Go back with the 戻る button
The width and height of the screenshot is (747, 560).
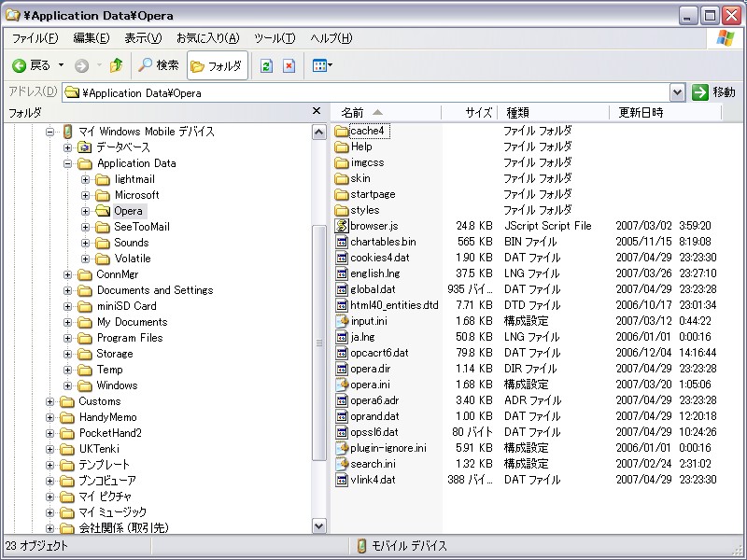click(31, 65)
